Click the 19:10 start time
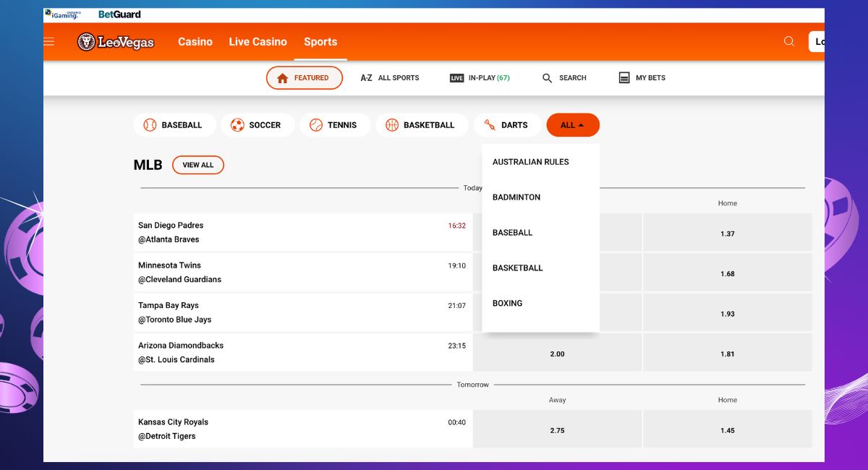The height and width of the screenshot is (470, 868). (x=457, y=265)
